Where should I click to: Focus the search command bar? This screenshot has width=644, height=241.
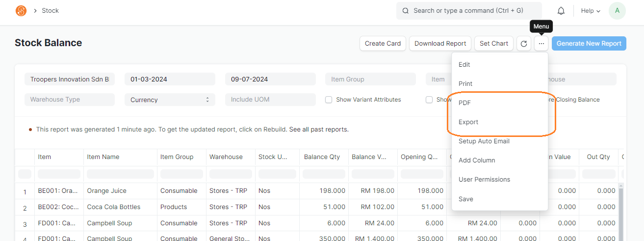[x=469, y=11]
